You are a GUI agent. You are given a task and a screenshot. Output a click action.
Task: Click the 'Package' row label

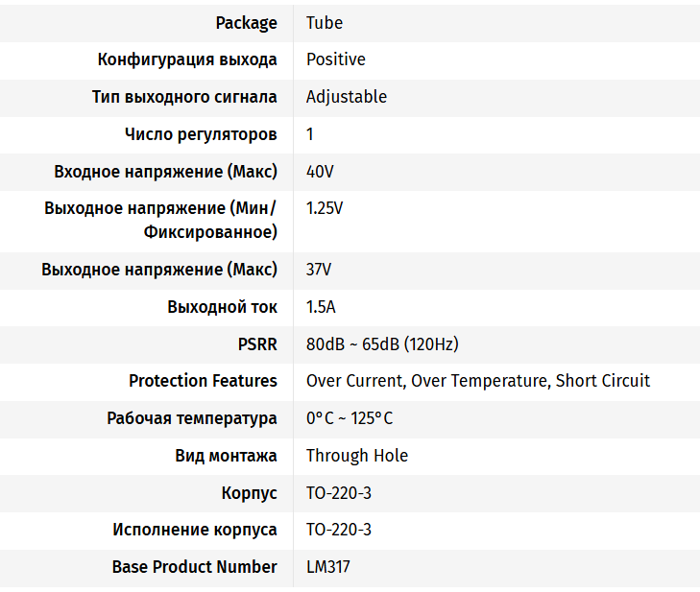[x=246, y=22]
